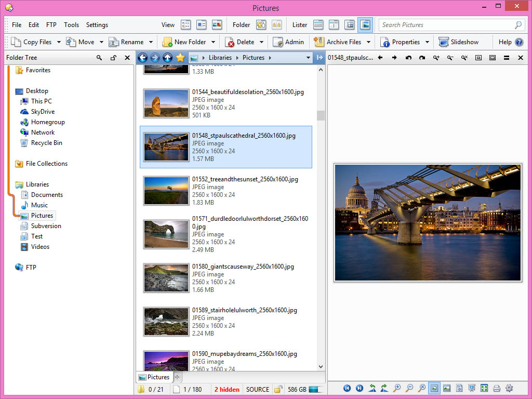
Task: Click the file list vertical scrollbar thumb
Action: (x=321, y=115)
